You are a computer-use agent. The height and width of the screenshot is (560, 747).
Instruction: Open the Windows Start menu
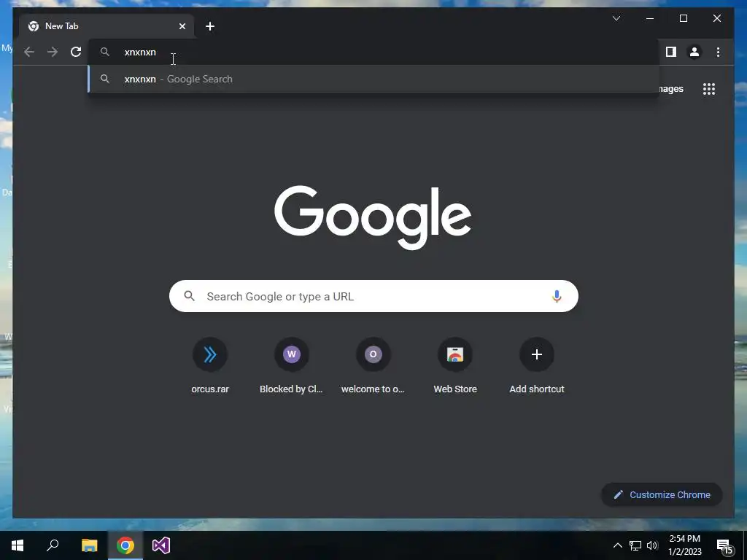pyautogui.click(x=18, y=545)
